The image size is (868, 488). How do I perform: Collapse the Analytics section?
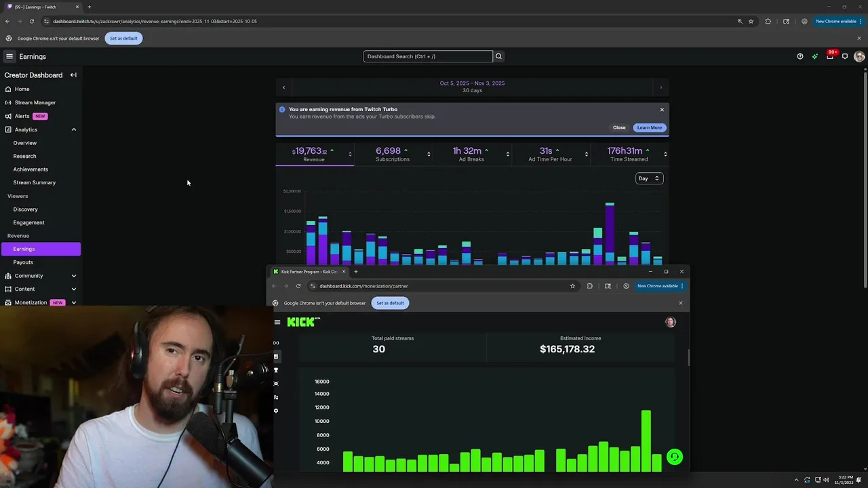pyautogui.click(x=74, y=129)
